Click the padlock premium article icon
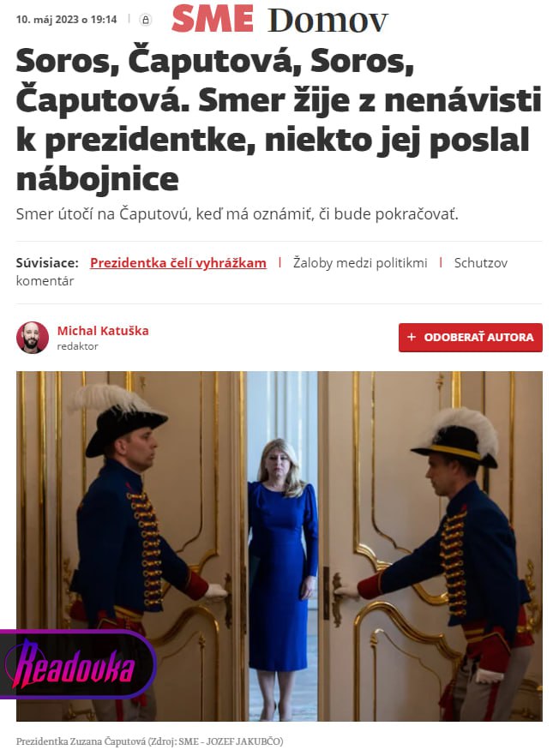Image resolution: width=559 pixels, height=756 pixels. coord(145,20)
